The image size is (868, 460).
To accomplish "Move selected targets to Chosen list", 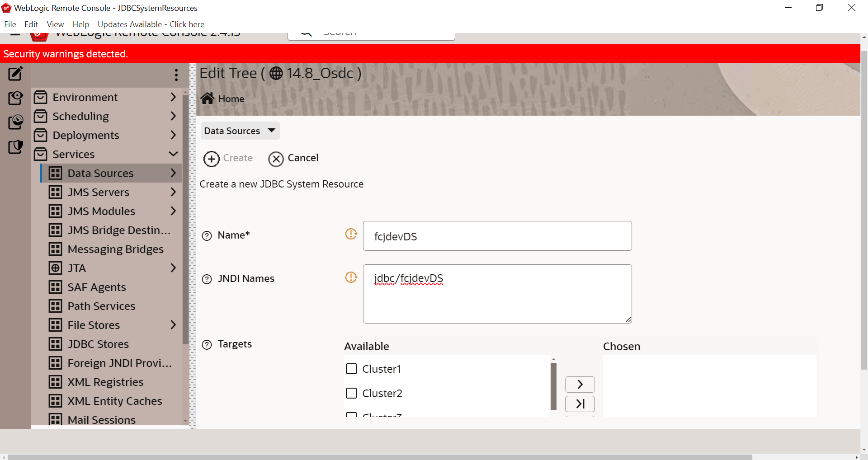I will 580,385.
